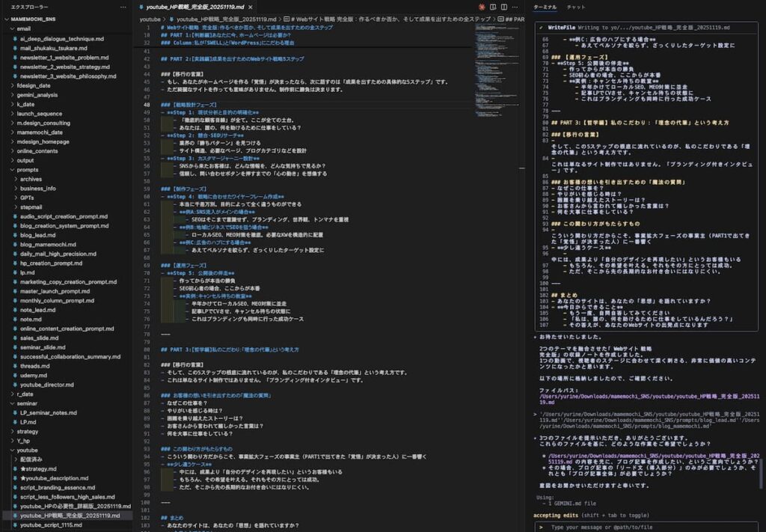Click the youtube breadcrumb segment
Image resolution: width=766 pixels, height=532 pixels.
(x=150, y=19)
